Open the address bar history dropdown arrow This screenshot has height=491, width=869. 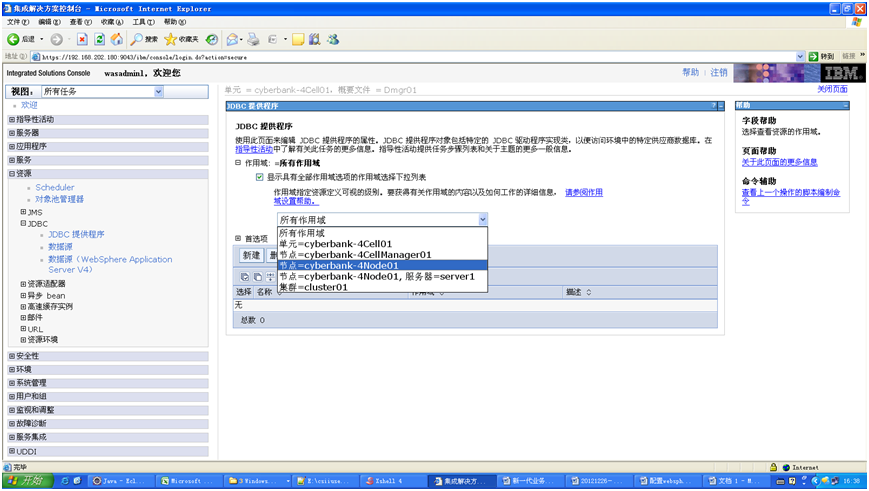pos(800,57)
